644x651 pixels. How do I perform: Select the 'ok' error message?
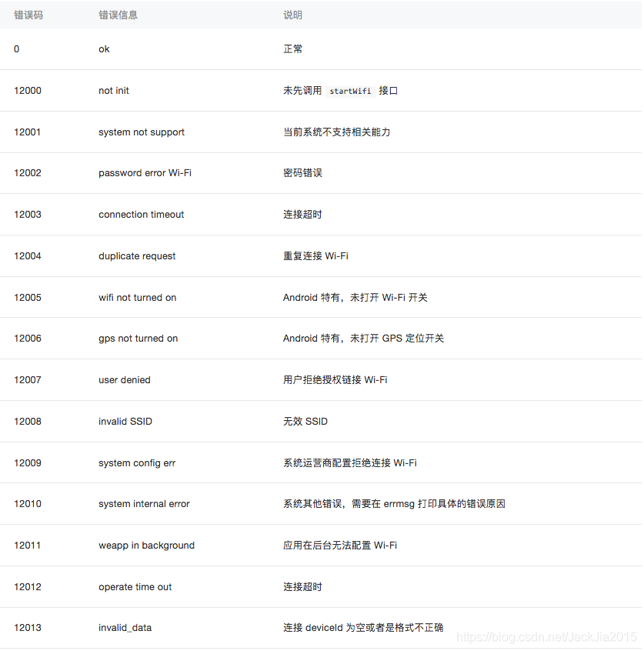104,49
